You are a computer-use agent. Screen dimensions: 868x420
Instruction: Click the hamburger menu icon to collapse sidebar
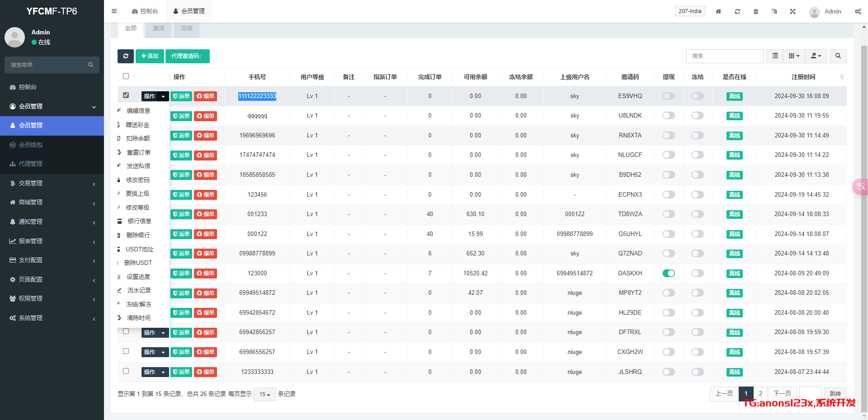(114, 11)
